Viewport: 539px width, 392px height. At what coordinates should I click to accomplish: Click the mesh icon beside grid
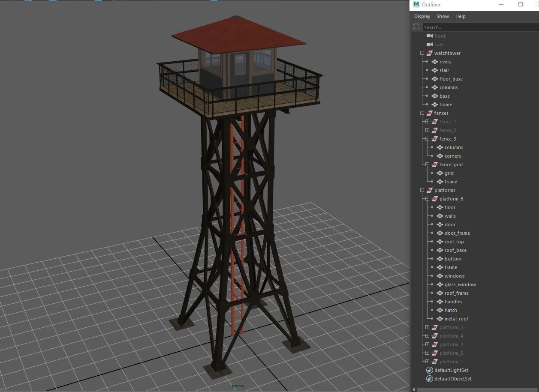pyautogui.click(x=440, y=173)
